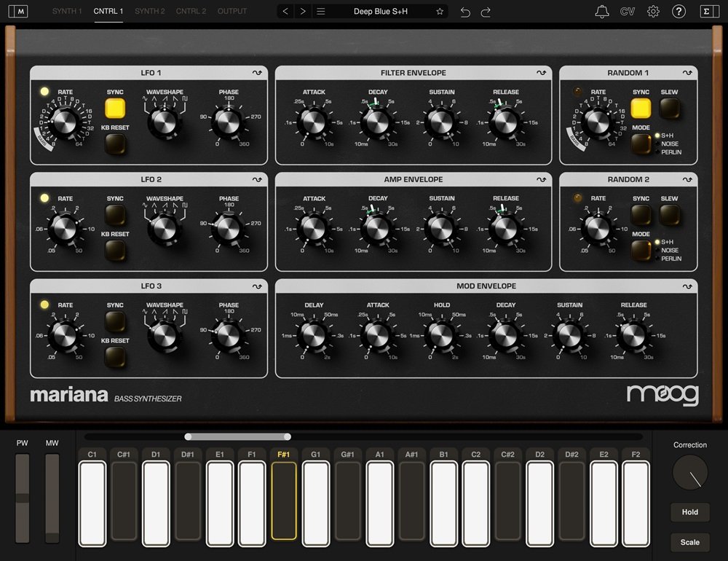Open the help question mark icon
Viewport: 728px width, 561px height.
click(678, 12)
